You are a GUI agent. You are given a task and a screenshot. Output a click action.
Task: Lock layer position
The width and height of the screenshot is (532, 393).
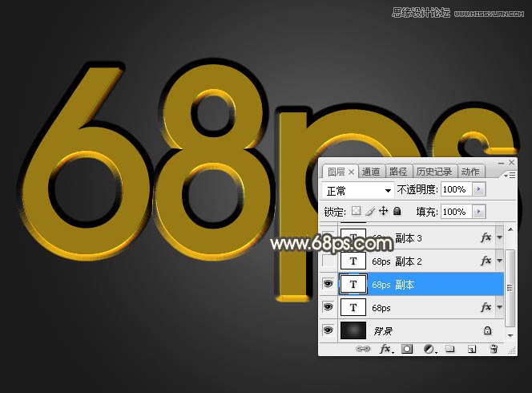(x=384, y=211)
